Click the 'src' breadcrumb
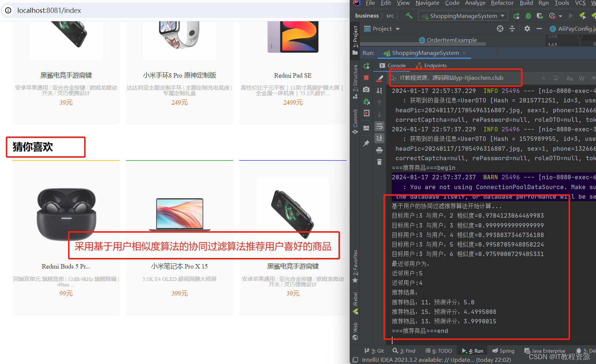Viewport: 596px width, 364px height. coord(390,16)
